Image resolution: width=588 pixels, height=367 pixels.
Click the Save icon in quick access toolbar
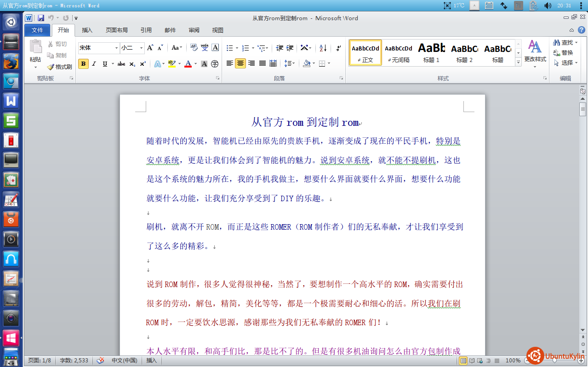click(41, 18)
